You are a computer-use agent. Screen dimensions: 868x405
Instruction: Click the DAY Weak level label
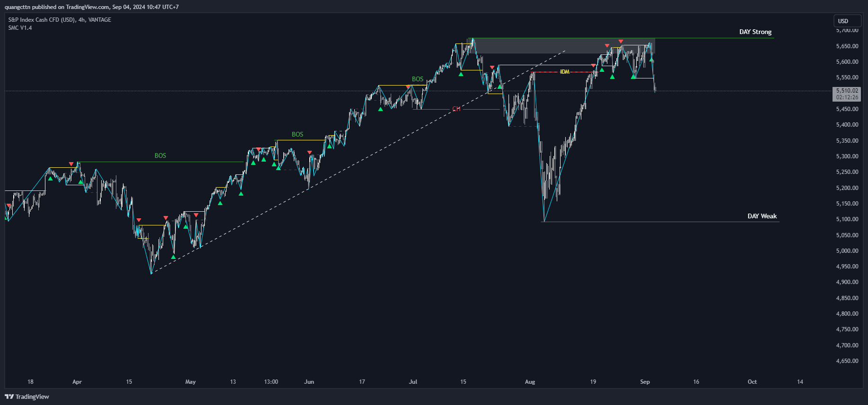762,216
